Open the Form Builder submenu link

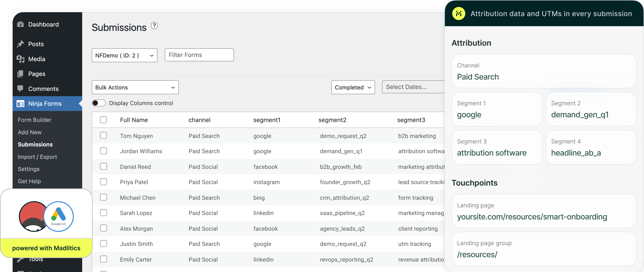35,120
